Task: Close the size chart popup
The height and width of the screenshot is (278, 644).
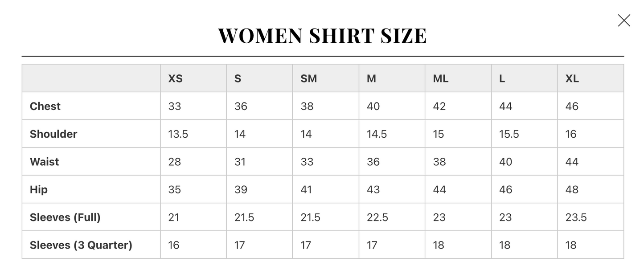Action: click(624, 20)
